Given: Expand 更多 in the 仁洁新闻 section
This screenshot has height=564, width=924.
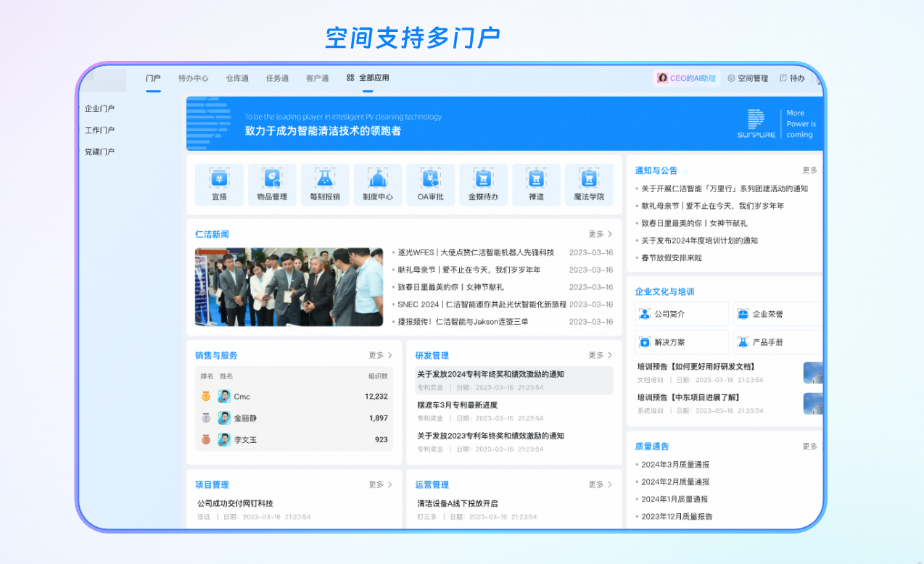Looking at the screenshot, I should tap(601, 234).
